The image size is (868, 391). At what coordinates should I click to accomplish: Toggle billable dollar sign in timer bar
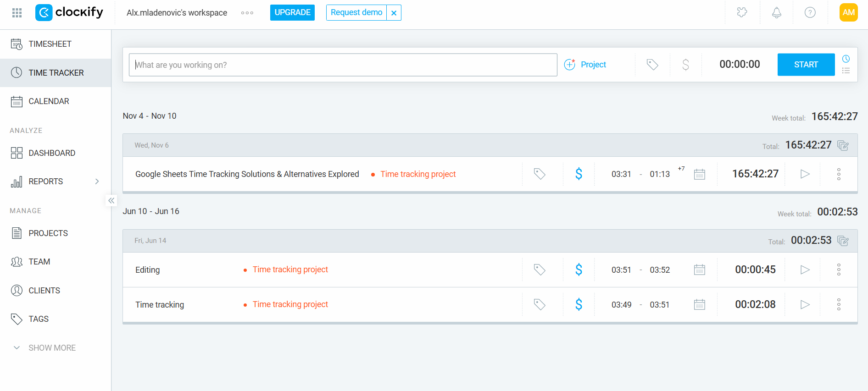point(685,65)
